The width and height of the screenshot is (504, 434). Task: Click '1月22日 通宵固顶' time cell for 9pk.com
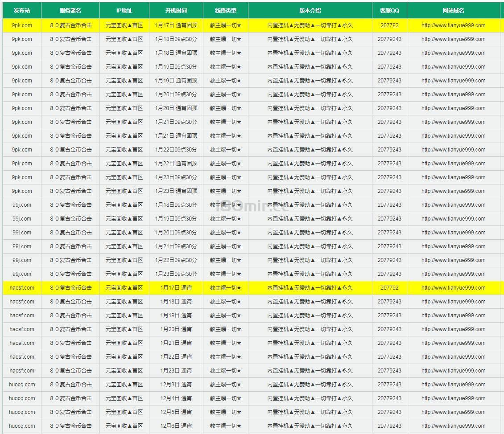(x=176, y=164)
